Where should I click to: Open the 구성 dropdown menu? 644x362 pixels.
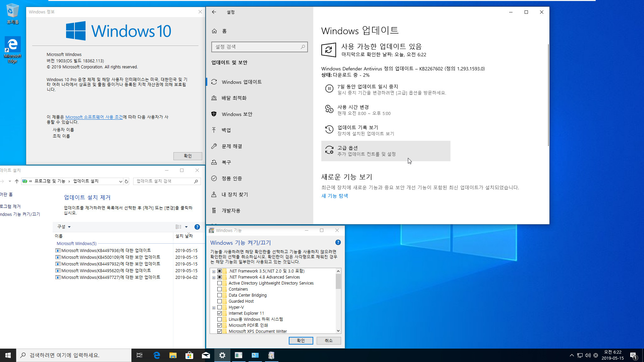tap(64, 227)
